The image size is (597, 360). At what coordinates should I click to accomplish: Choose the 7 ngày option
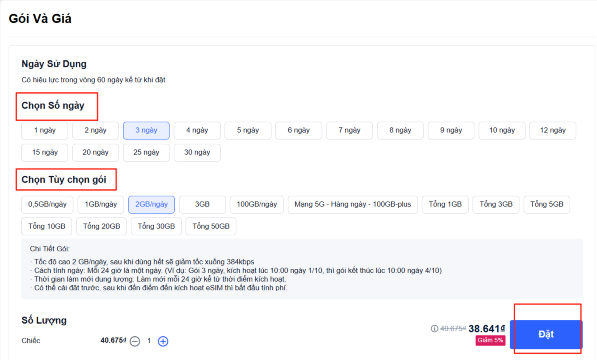click(x=350, y=131)
